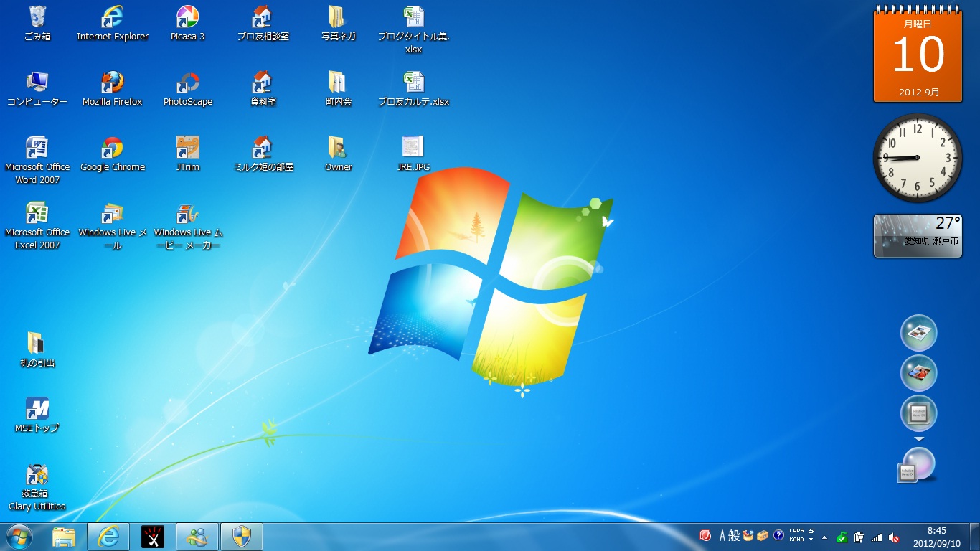Select the Picasa 3 desktop icon
980x551 pixels.
(x=187, y=24)
